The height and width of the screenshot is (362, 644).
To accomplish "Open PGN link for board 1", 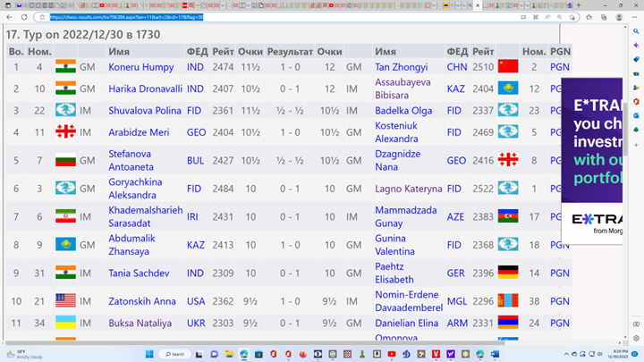I will 559,67.
